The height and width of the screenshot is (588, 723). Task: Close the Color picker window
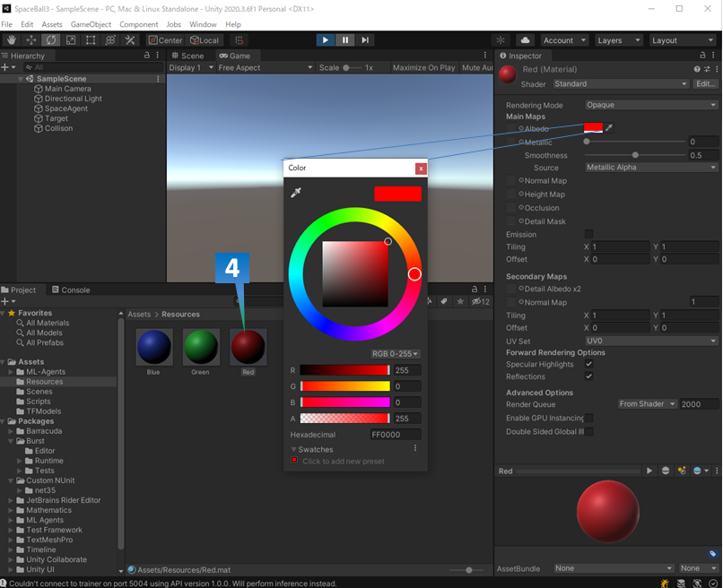pos(421,169)
